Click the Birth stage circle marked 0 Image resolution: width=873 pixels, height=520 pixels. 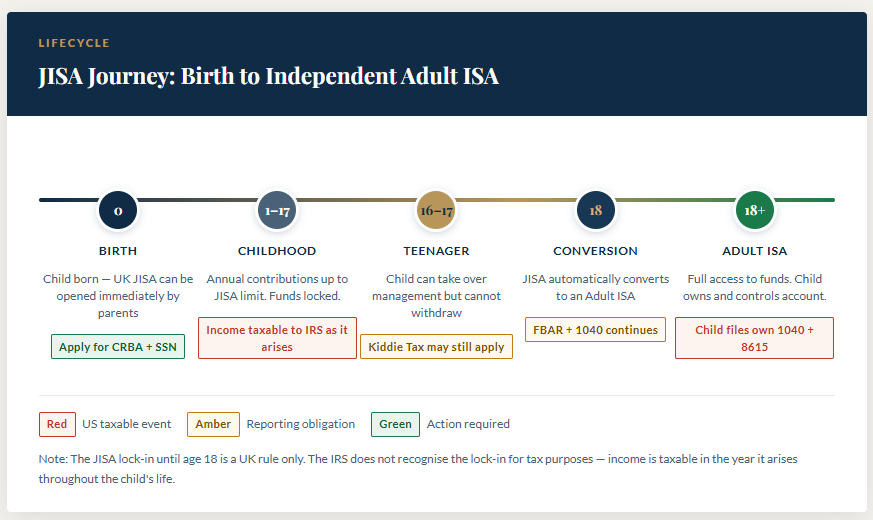click(x=118, y=211)
